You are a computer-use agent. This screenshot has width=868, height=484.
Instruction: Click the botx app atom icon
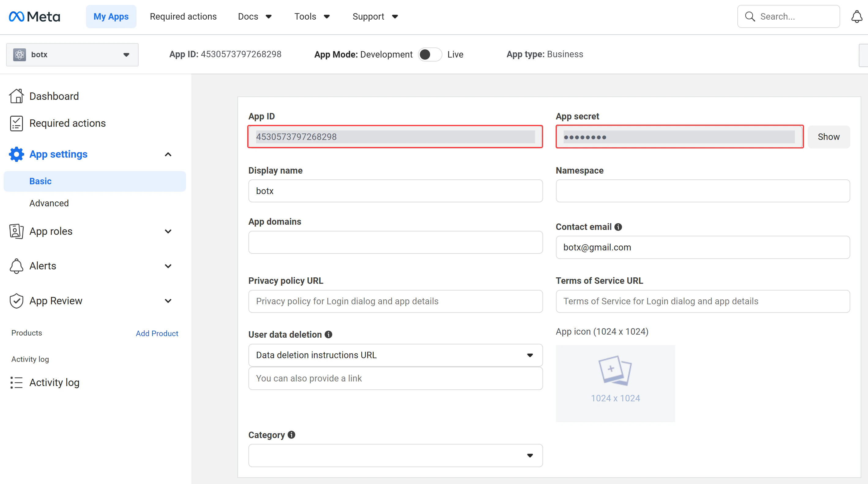tap(20, 54)
